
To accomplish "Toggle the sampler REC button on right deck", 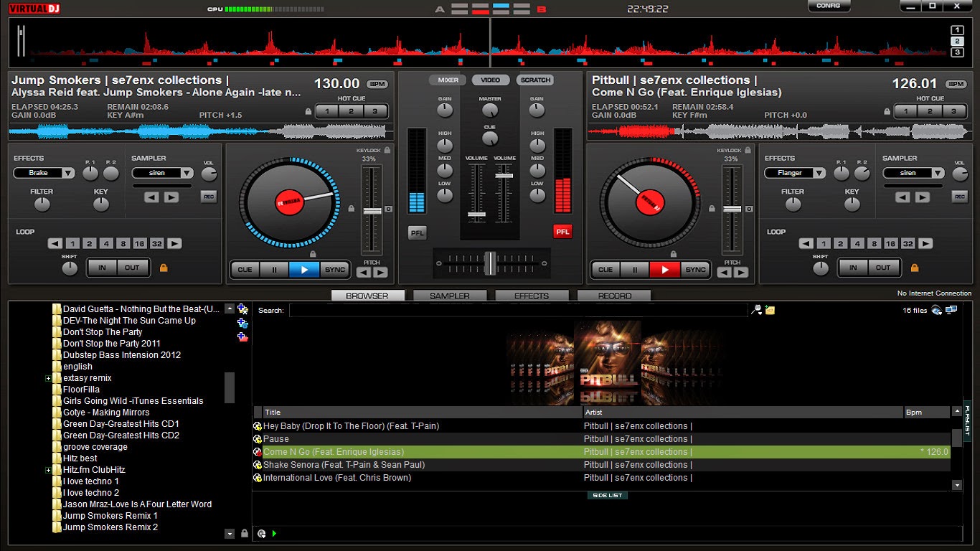I will coord(960,197).
